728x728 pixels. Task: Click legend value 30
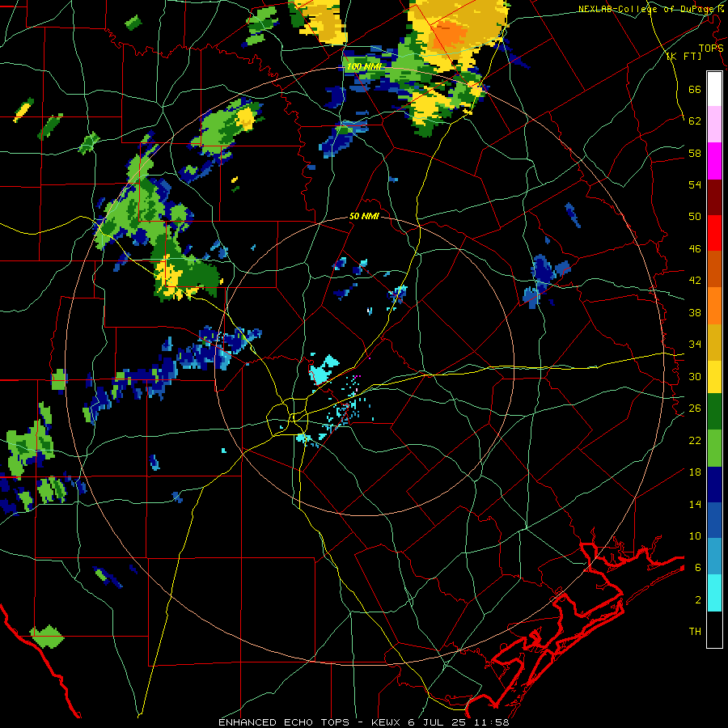point(695,376)
